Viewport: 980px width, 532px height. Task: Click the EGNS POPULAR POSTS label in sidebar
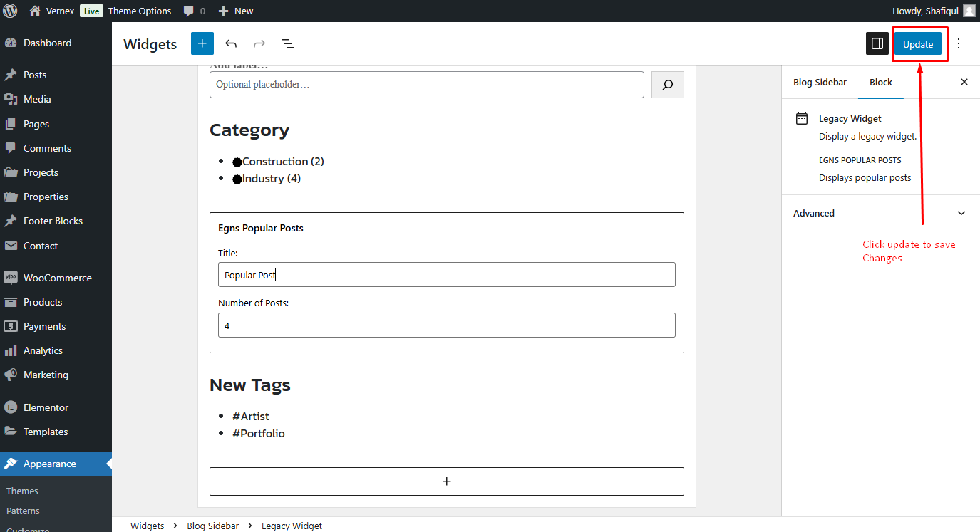[x=860, y=160]
